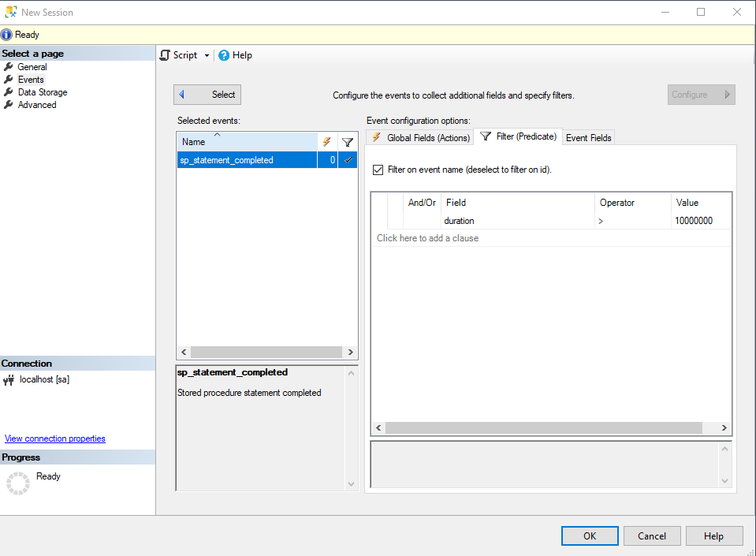Click here to add a clause
This screenshot has height=556, width=756.
(427, 238)
